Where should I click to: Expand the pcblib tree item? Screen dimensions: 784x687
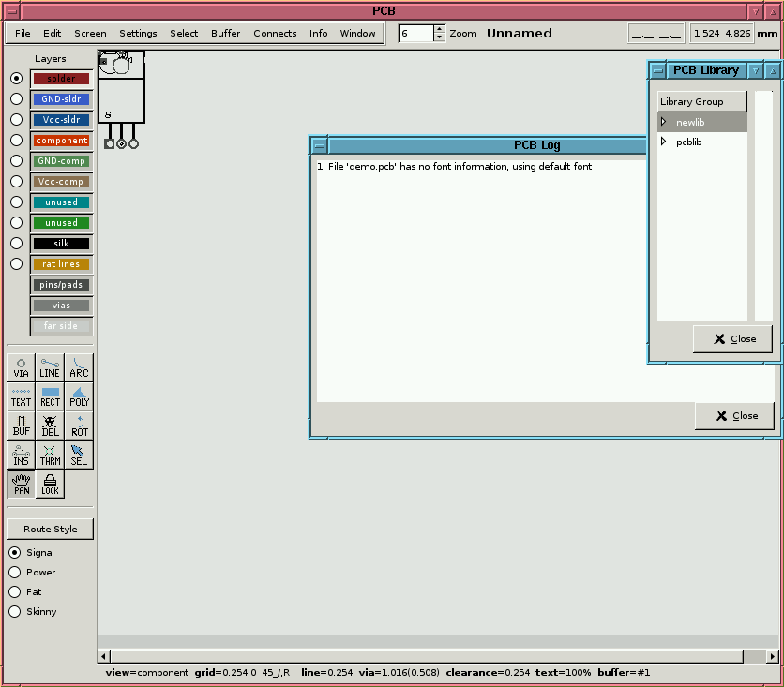point(663,142)
